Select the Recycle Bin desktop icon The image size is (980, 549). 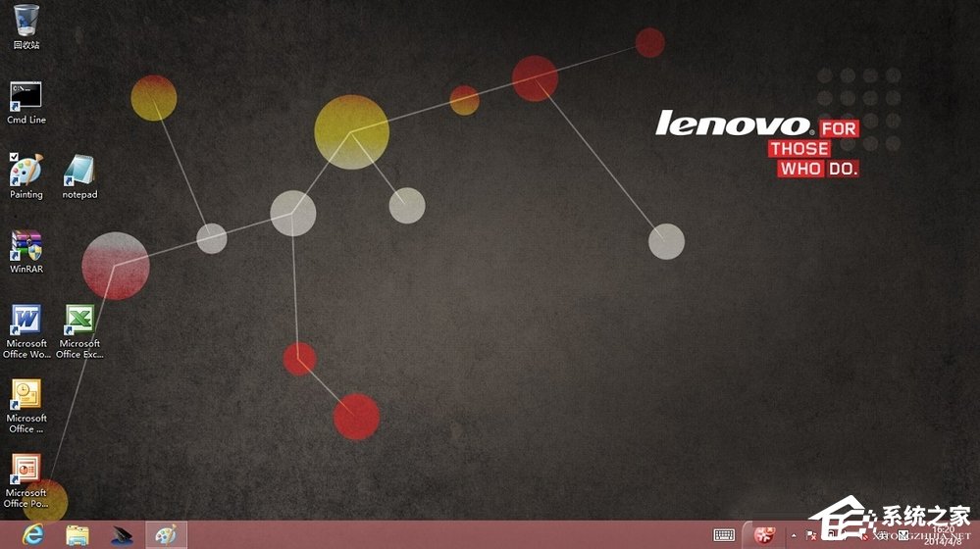(x=26, y=26)
